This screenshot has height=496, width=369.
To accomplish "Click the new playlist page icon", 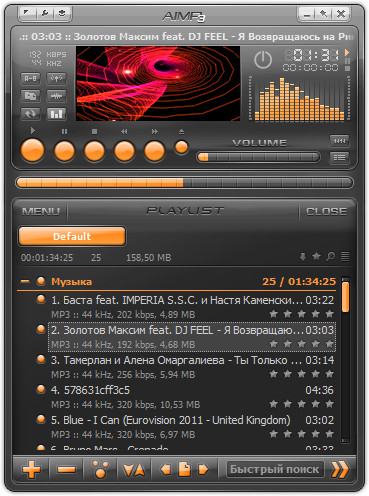I will pyautogui.click(x=184, y=469).
